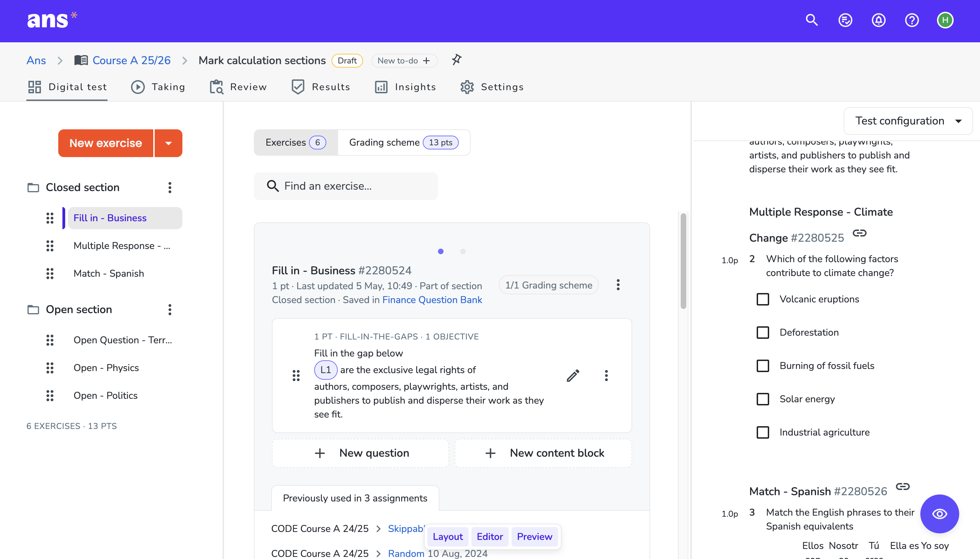This screenshot has height=559, width=980.
Task: Grab drag handle for Open - Physics
Action: (x=50, y=368)
